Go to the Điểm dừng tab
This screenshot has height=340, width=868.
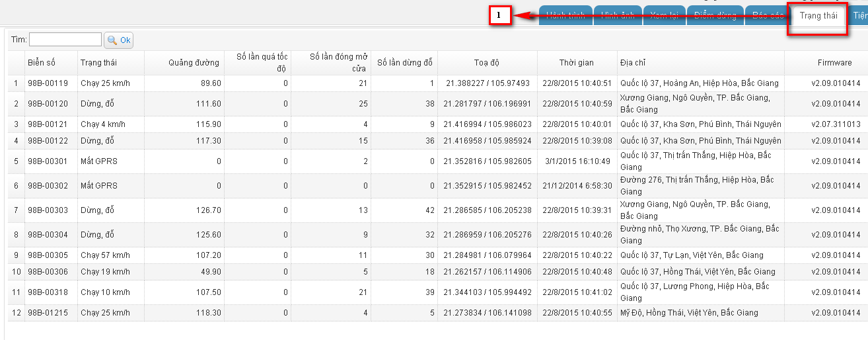coord(715,16)
